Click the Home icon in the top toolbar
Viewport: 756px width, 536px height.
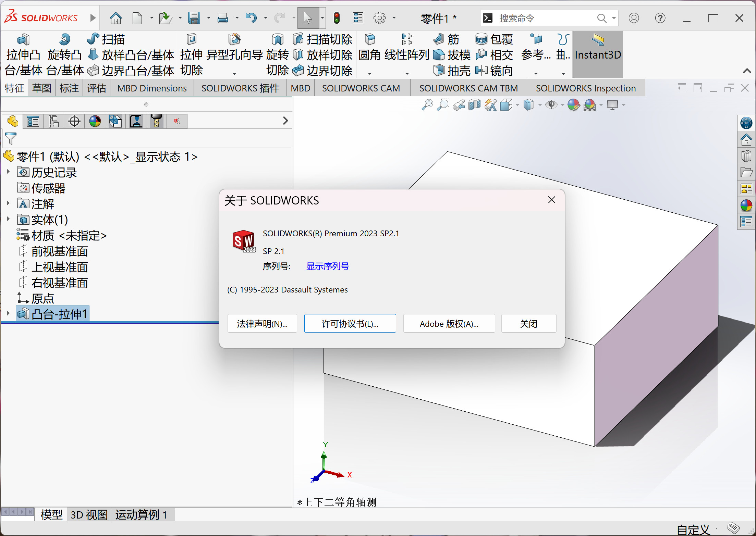point(115,18)
